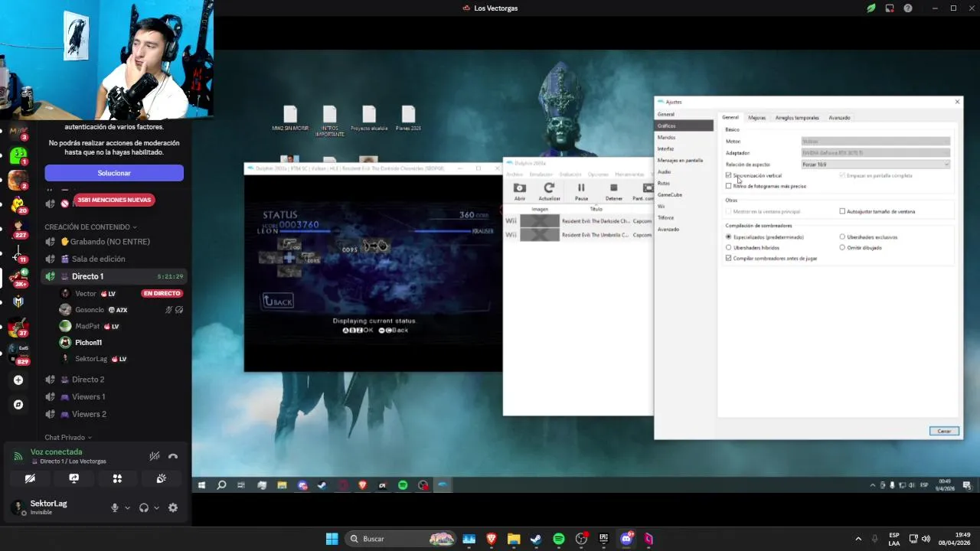This screenshot has height=551, width=980.
Task: Disconnect from voice with hang-up icon
Action: tap(173, 456)
